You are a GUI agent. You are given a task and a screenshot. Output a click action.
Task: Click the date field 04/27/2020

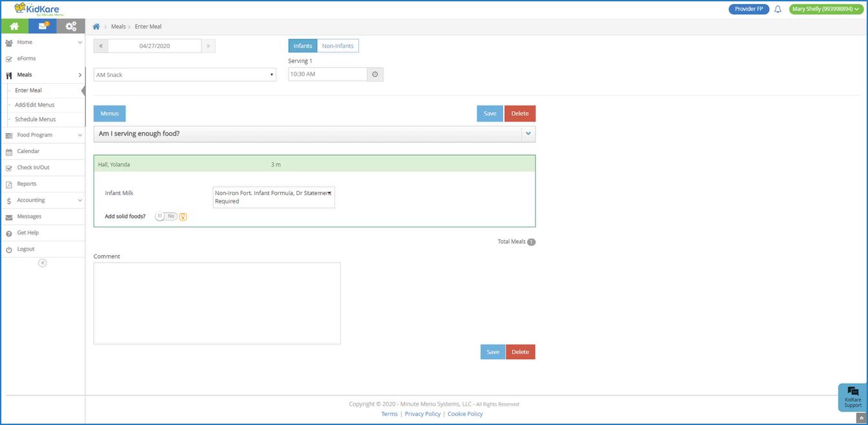pyautogui.click(x=154, y=46)
